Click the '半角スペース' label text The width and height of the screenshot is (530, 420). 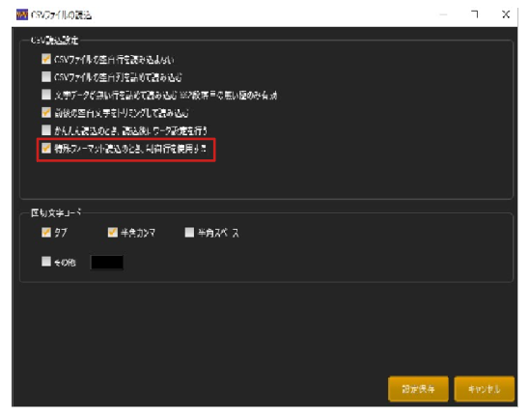[218, 233]
